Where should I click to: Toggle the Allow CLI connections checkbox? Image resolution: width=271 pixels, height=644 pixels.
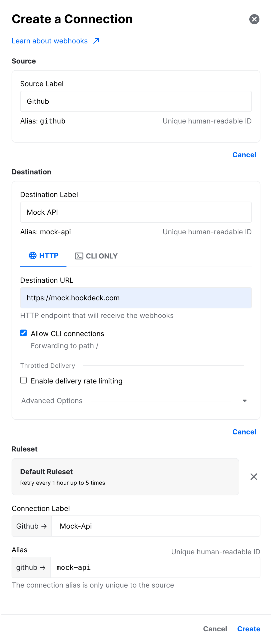pos(23,333)
